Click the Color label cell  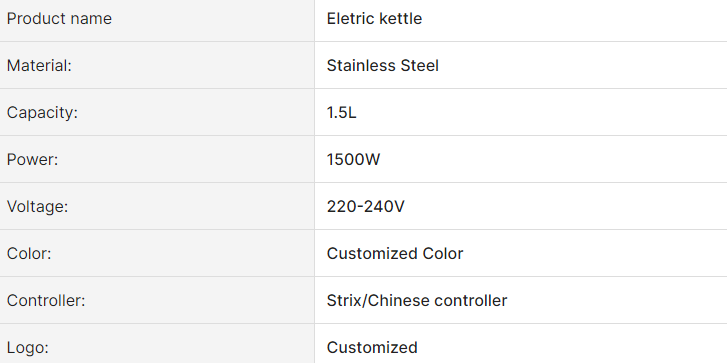[x=157, y=253]
